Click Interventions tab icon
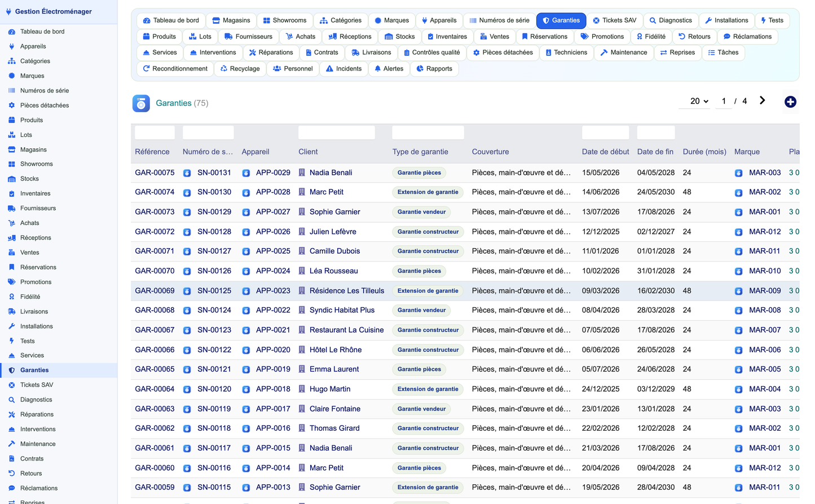Screen dimensions: 815x504 click(x=193, y=52)
